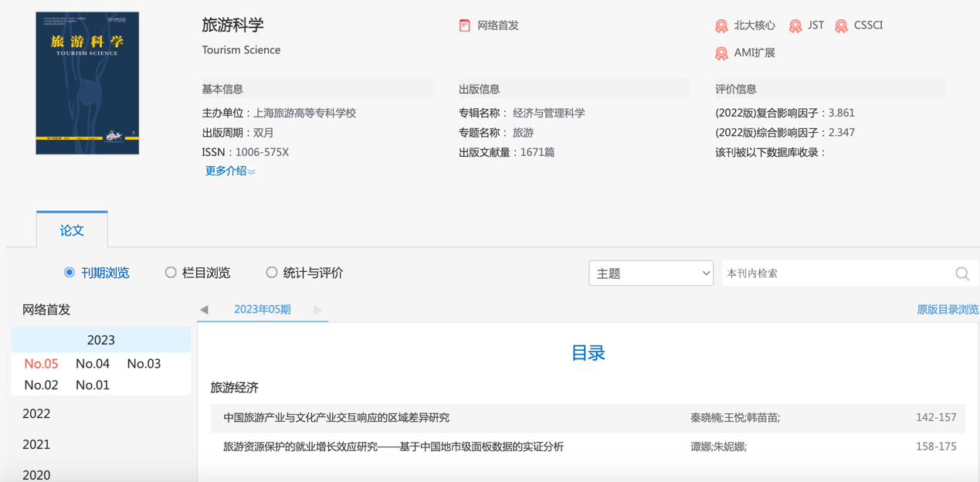
Task: Go to next issue with right arrow
Action: (x=317, y=310)
